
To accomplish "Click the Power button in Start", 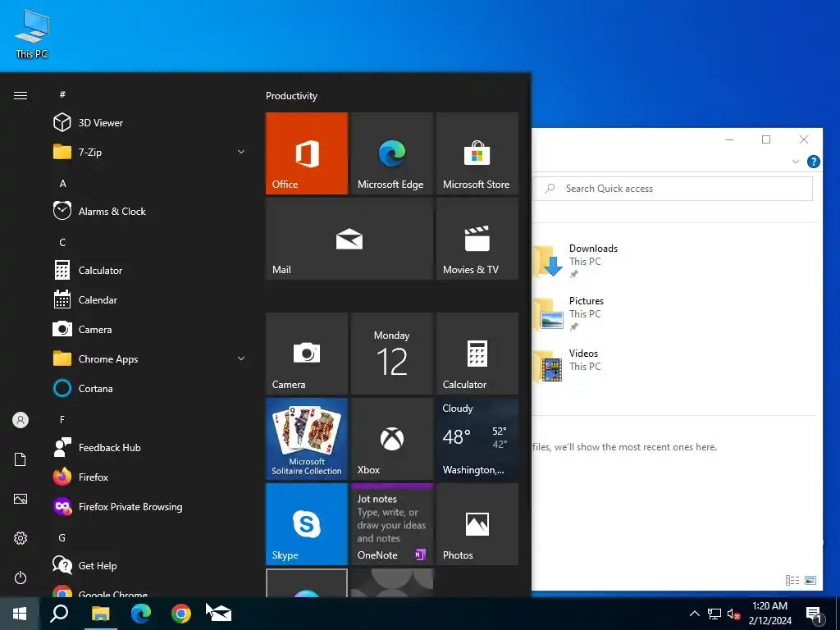I will (21, 577).
